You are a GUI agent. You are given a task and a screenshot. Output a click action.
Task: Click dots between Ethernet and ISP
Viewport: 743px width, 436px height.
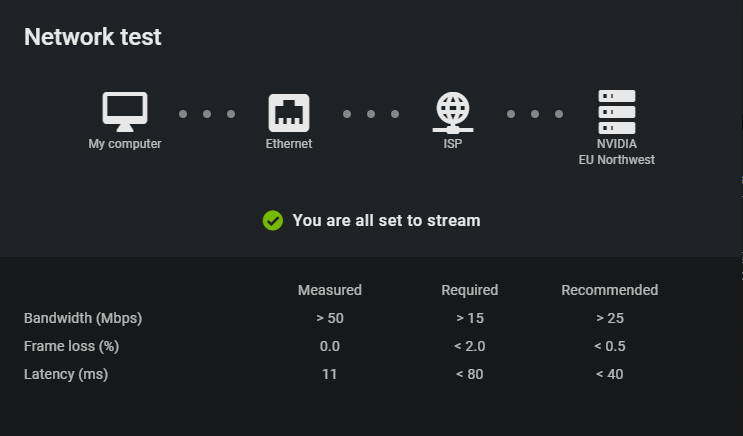pyautogui.click(x=371, y=114)
